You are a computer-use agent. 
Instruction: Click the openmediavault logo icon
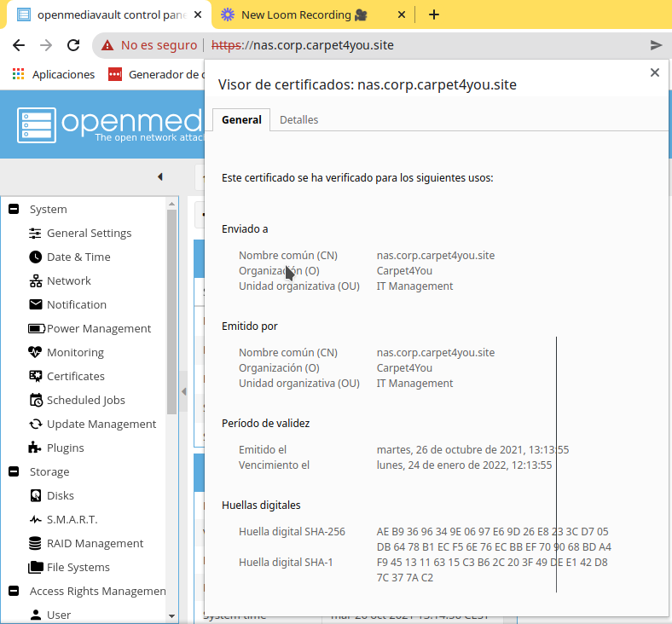point(37,125)
